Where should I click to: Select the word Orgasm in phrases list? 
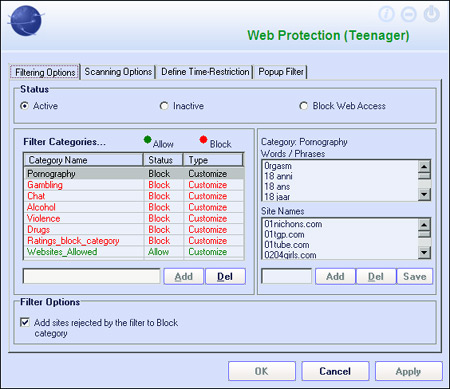point(278,166)
